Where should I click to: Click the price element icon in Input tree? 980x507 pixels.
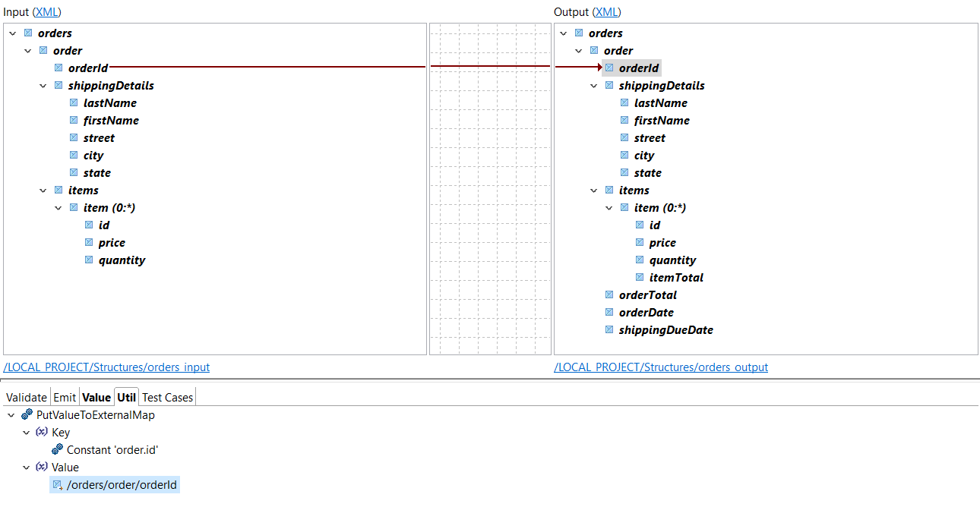[88, 242]
